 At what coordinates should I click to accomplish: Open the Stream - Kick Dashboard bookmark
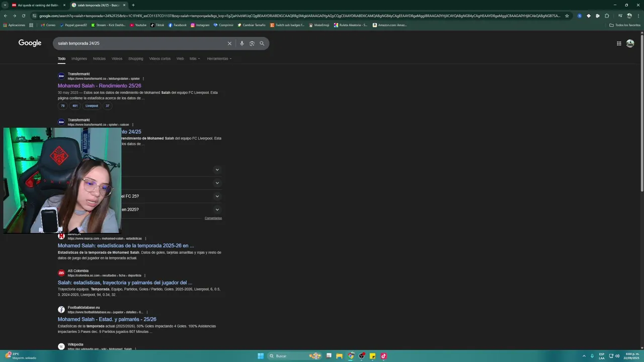click(108, 25)
